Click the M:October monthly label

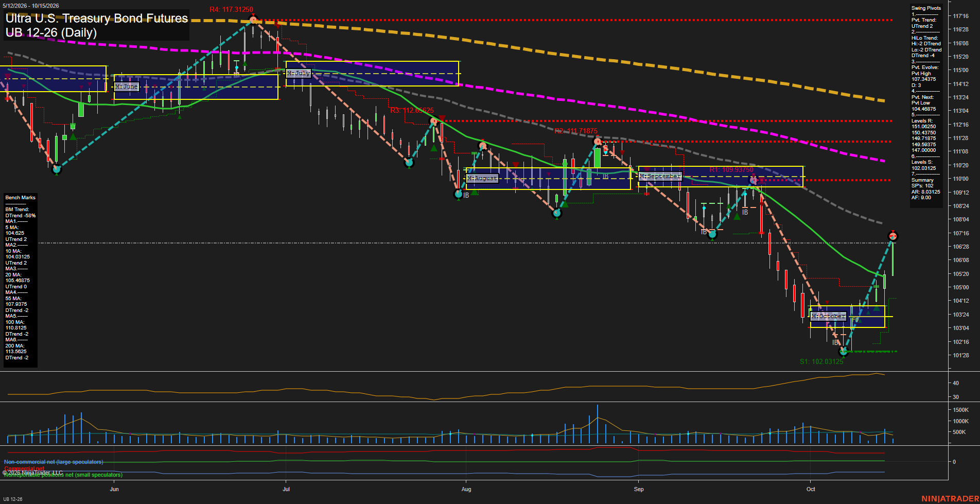tap(828, 316)
